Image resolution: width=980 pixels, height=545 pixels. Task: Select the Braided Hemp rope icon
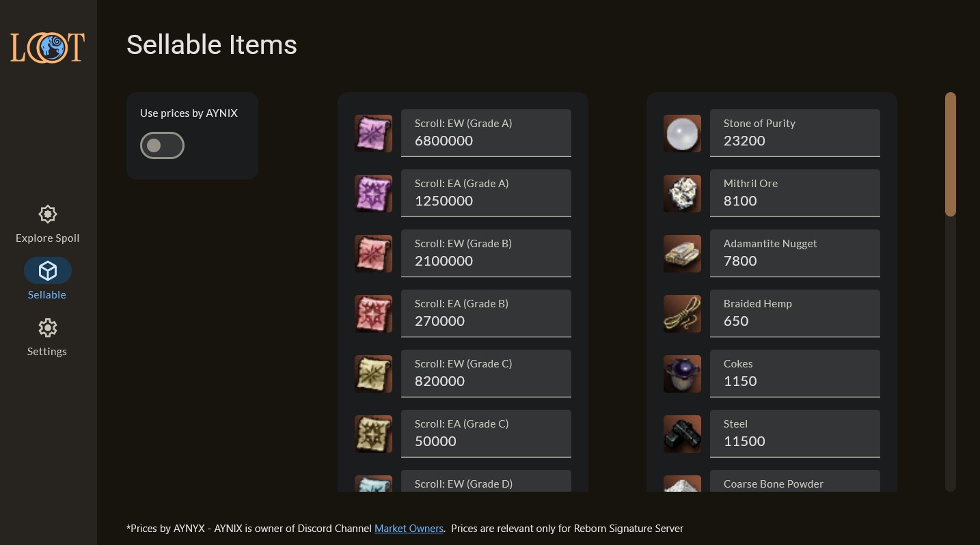coord(682,313)
